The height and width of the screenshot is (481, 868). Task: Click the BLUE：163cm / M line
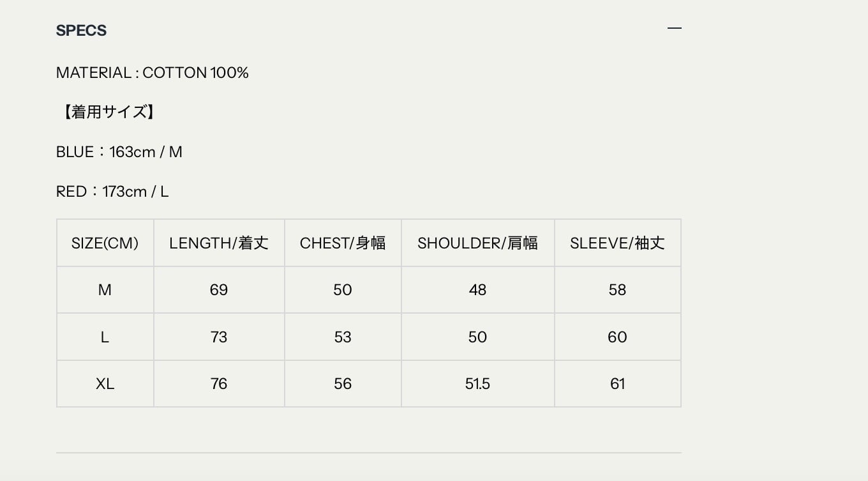[x=119, y=152]
